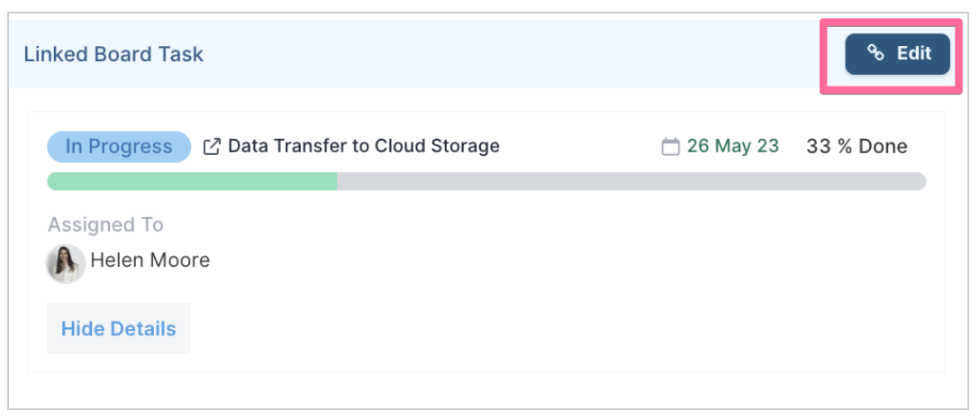Screen dimensions: 980x420
Task: Click the word Done in the progress label
Action: [x=882, y=146]
